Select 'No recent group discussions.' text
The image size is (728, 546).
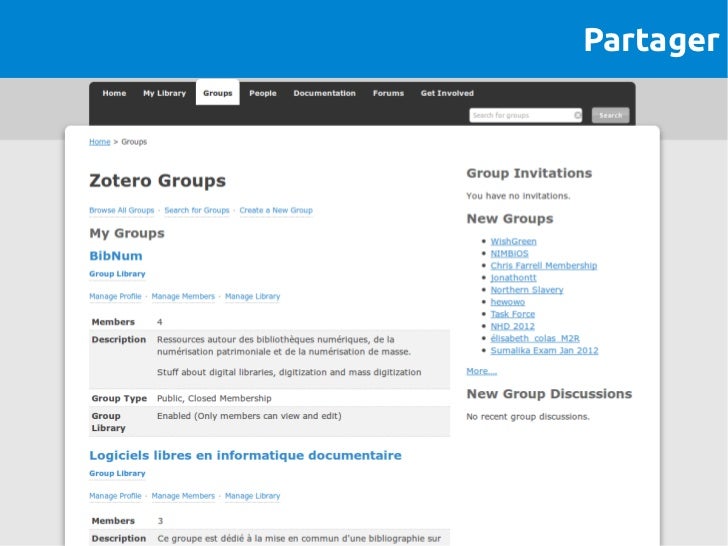pyautogui.click(x=528, y=416)
